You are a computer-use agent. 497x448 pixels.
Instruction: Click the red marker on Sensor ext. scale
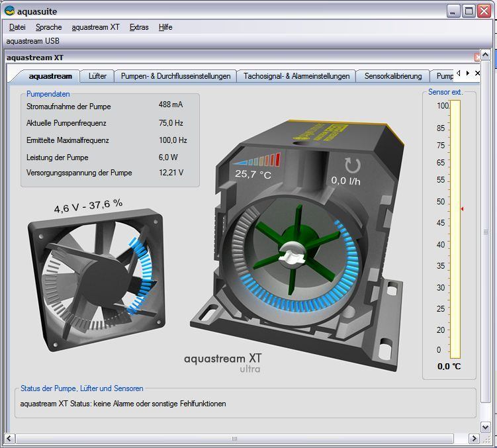tap(462, 209)
